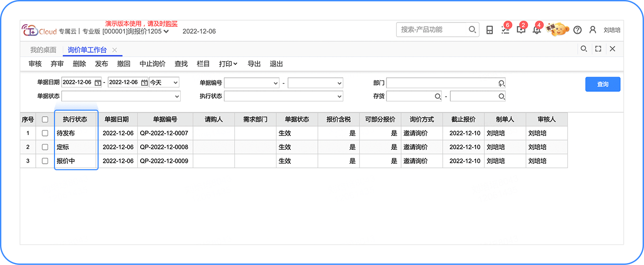
Task: Open the start date calendar picker
Action: point(98,82)
